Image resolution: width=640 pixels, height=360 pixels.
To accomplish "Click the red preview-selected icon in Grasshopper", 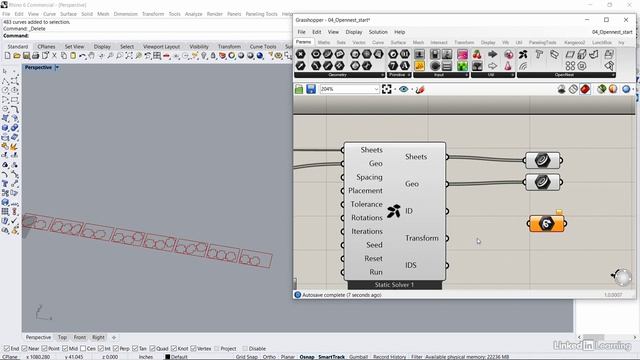I will (x=585, y=89).
